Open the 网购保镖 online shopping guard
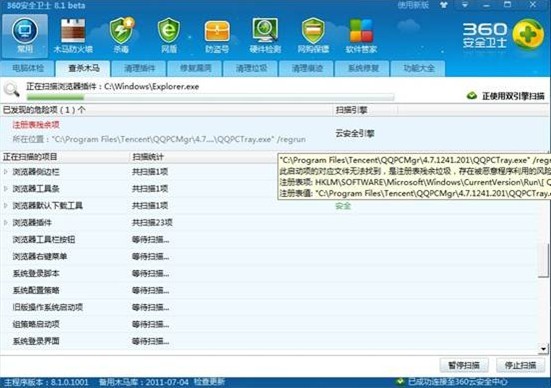The image size is (551, 388). (313, 36)
